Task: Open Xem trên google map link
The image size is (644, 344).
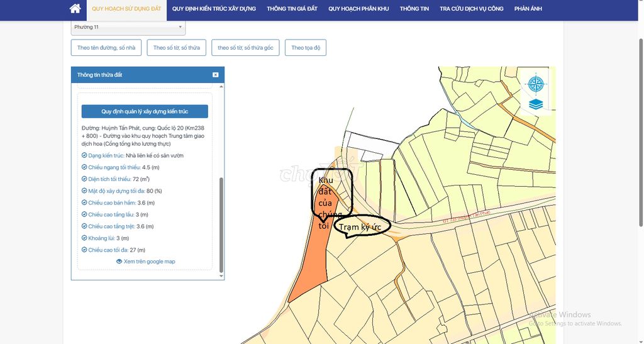Action: (149, 262)
